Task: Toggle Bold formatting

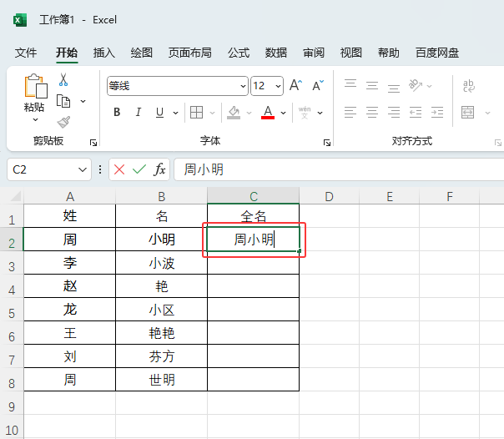Action: [117, 113]
